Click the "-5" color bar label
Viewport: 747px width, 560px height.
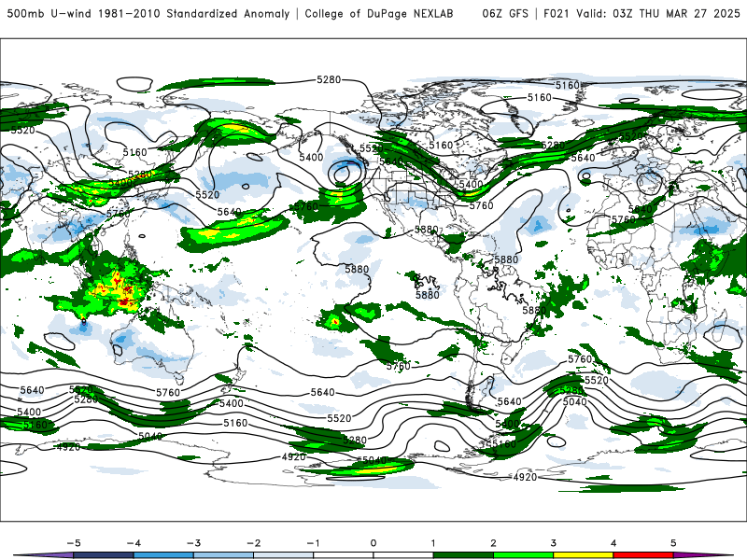click(74, 543)
